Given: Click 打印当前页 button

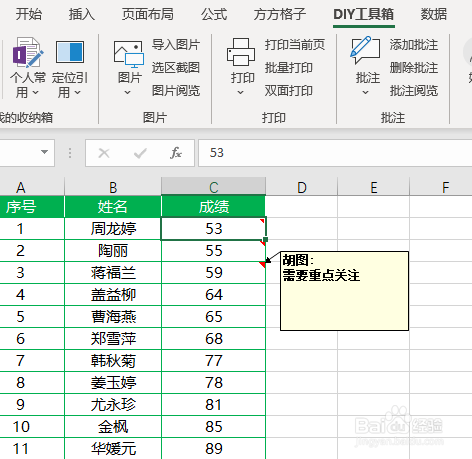Looking at the screenshot, I should 295,45.
